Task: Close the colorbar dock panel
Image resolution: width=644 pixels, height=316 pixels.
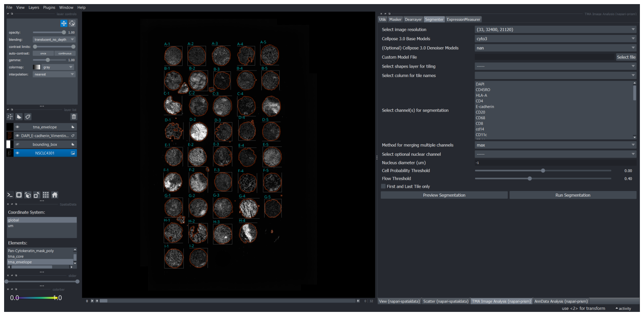Action: pos(8,289)
